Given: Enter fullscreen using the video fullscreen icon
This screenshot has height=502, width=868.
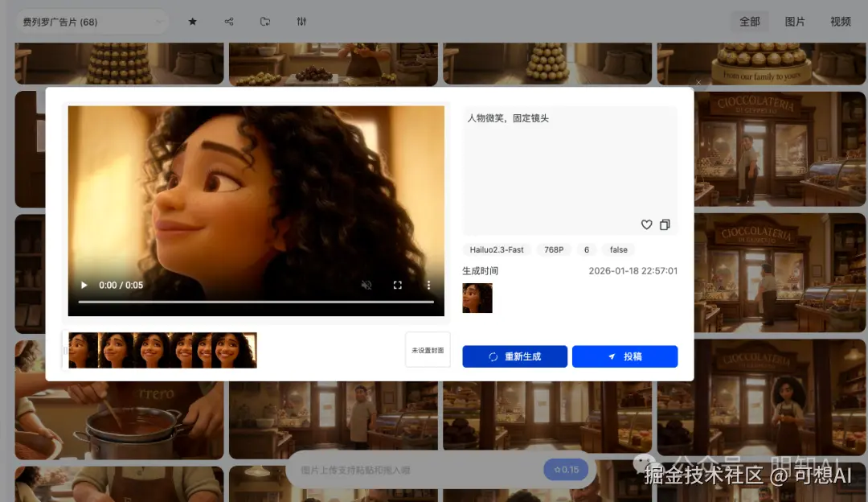Looking at the screenshot, I should pos(398,286).
